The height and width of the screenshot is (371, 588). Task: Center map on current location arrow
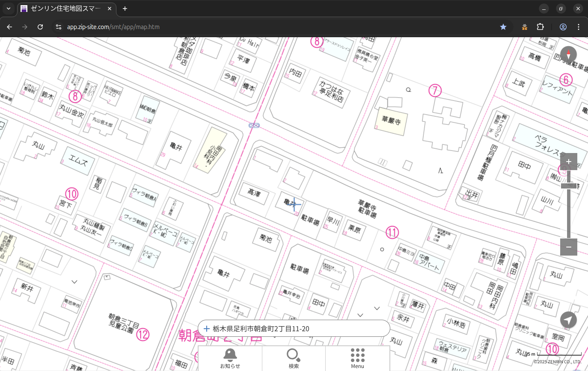point(568,320)
